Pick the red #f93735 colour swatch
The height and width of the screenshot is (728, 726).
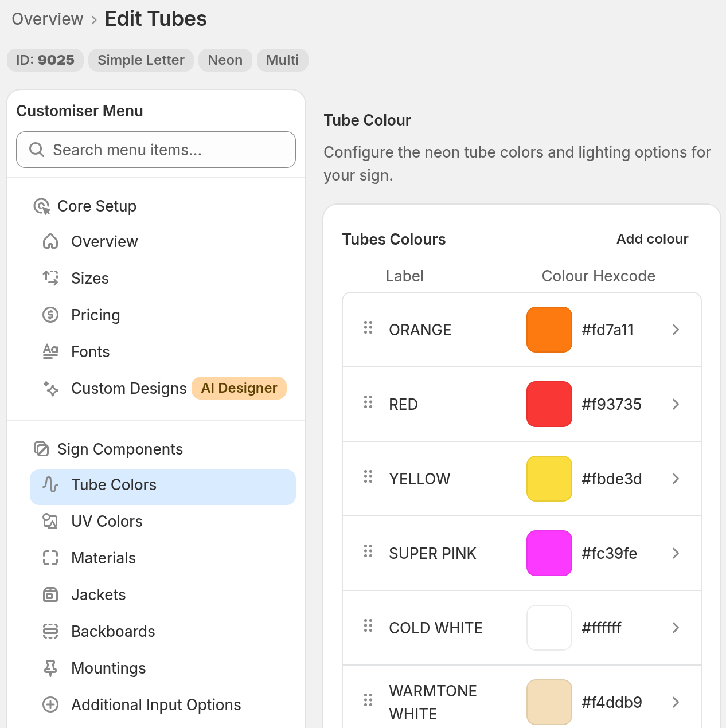549,404
